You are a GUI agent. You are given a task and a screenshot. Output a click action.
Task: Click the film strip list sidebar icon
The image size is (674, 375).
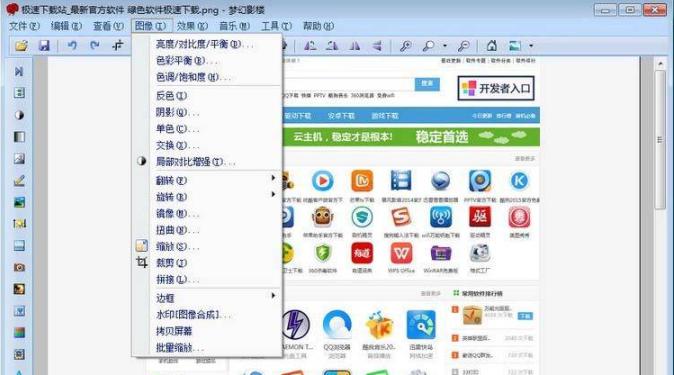point(19,93)
